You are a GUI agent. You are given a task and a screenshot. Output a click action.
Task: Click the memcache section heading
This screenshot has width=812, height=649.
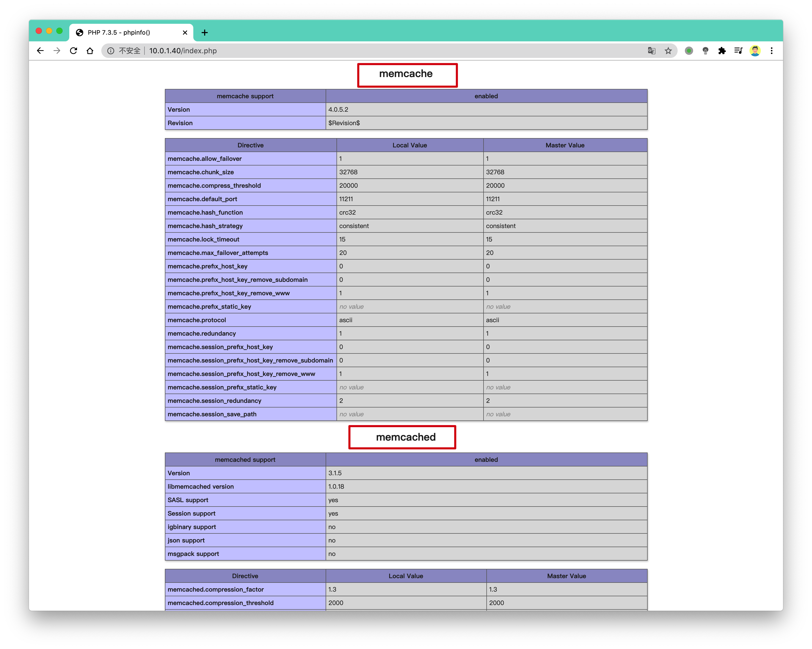(406, 73)
